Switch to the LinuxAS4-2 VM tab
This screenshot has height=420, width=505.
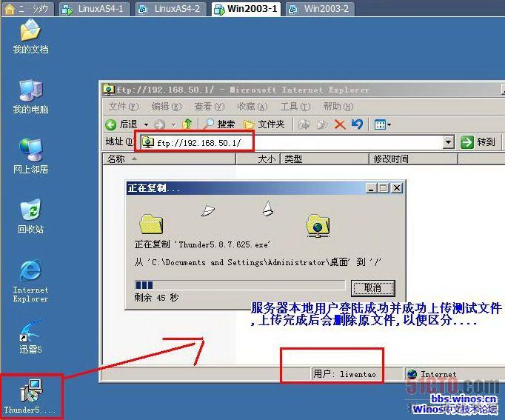pos(171,9)
